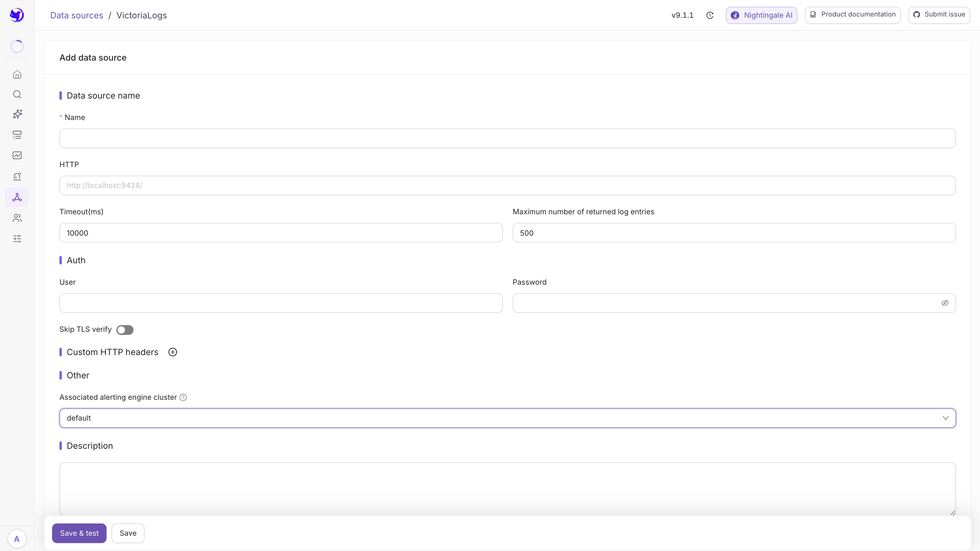Open the alerting siren sidebar icon
This screenshot has width=980, height=551.
tap(17, 176)
